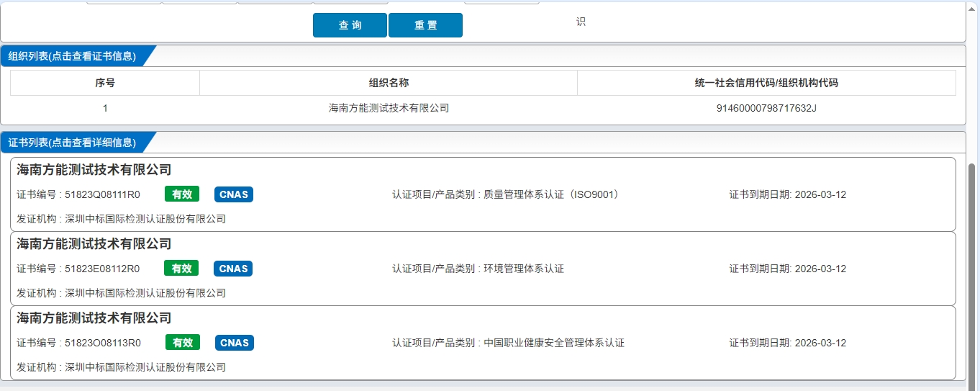Viewport: 980px width, 391px height.
Task: Click the 组织名称 column header
Action: (389, 83)
